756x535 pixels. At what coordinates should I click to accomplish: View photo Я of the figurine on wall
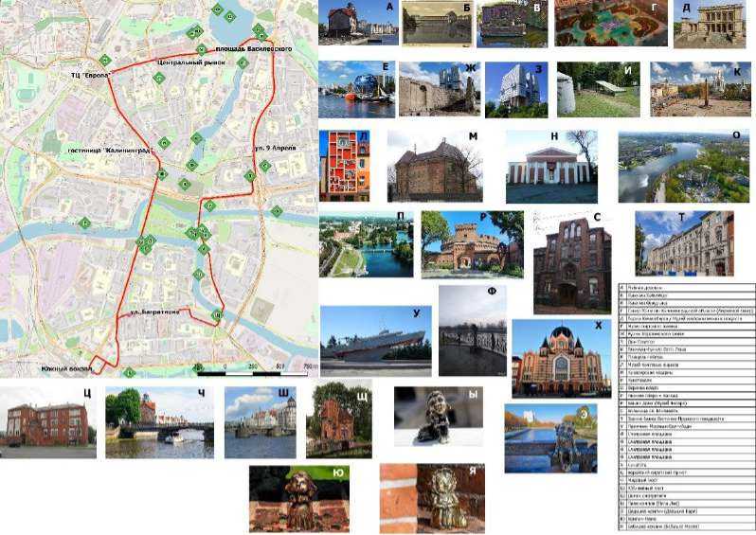(432, 499)
